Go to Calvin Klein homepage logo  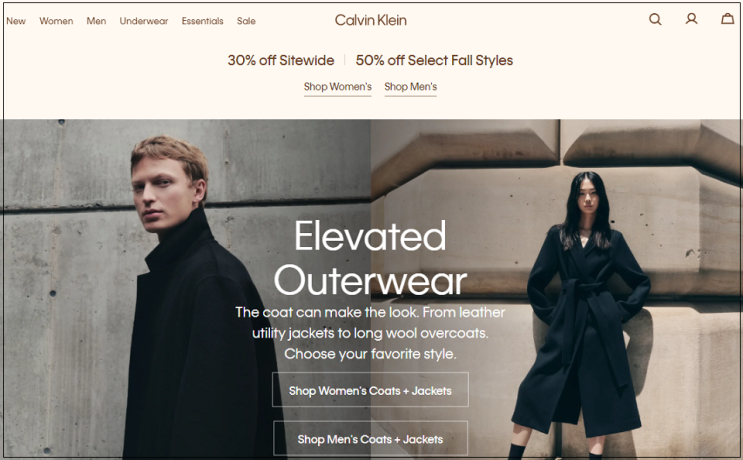tap(371, 20)
